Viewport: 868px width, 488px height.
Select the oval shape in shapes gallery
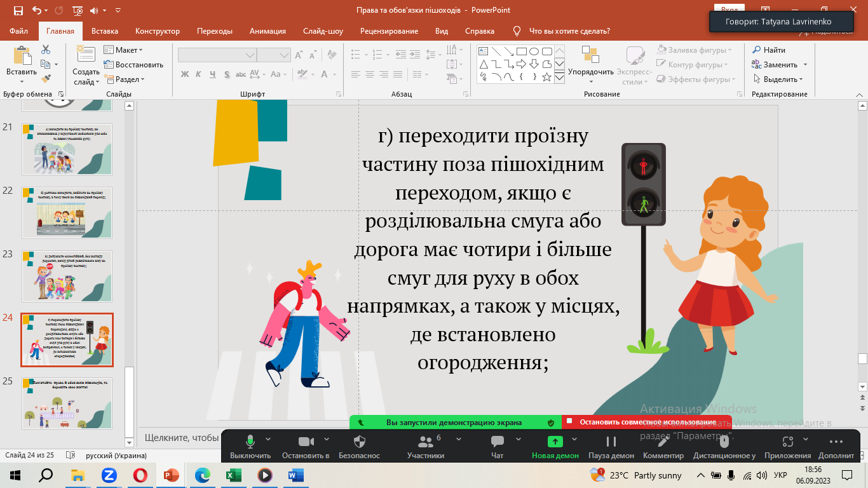pyautogui.click(x=534, y=51)
